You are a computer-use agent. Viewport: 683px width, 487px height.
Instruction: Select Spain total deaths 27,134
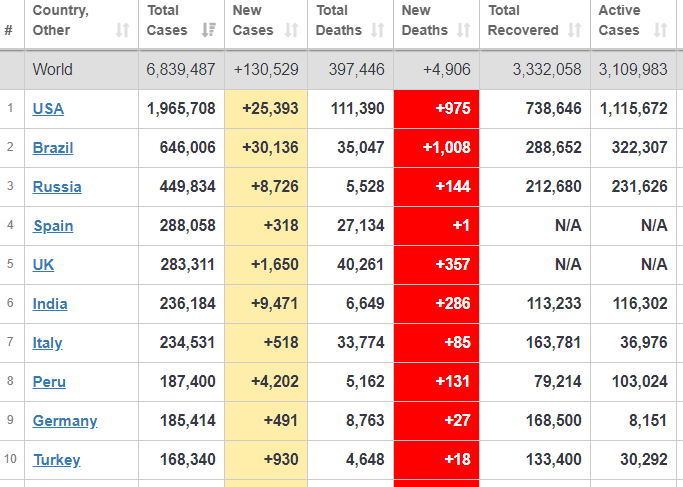(x=361, y=226)
